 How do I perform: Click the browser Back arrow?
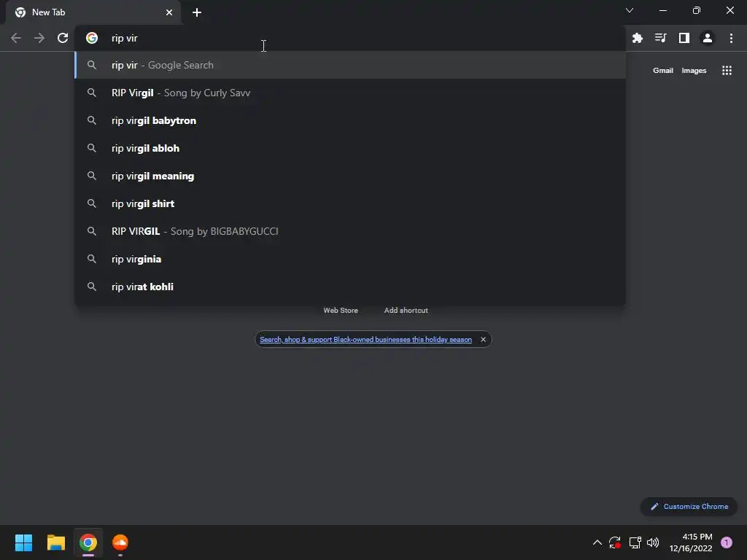tap(16, 38)
